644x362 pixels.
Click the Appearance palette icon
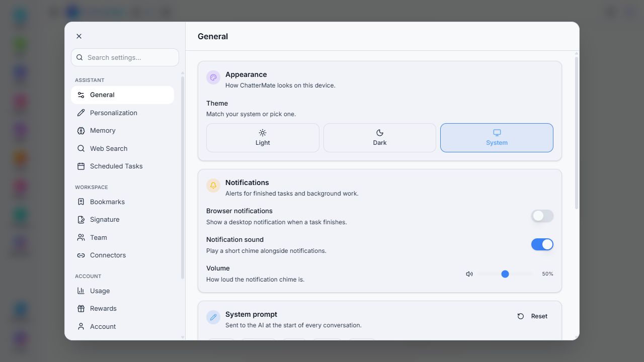click(x=213, y=77)
